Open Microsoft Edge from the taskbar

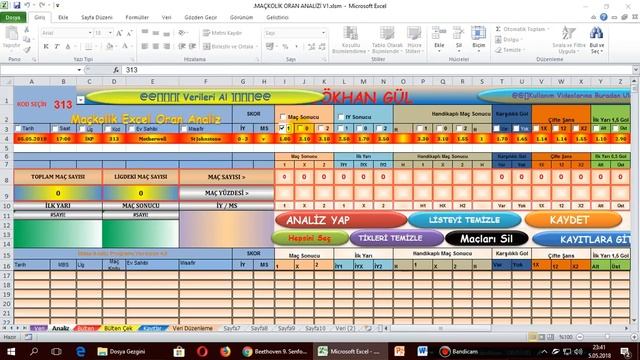coord(80,351)
